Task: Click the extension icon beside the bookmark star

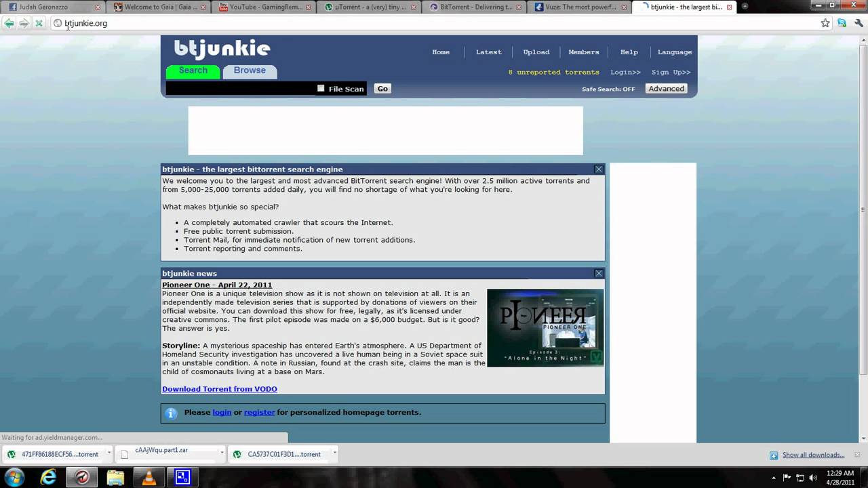Action: pos(842,23)
